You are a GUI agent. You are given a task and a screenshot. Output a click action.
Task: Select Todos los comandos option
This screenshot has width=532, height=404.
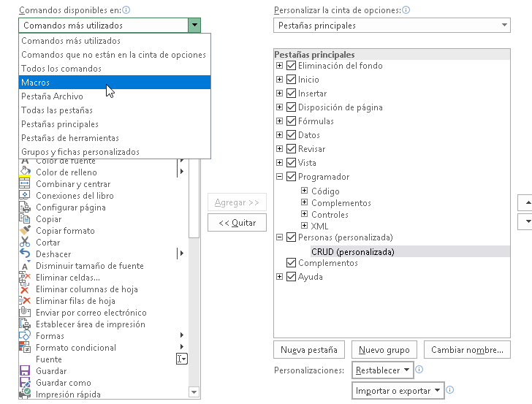[x=115, y=69]
